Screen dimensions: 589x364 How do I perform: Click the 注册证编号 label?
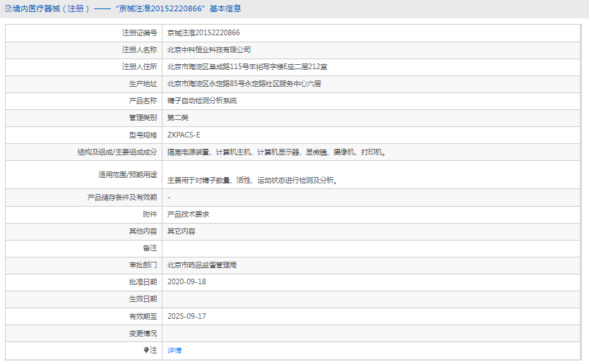[139, 33]
